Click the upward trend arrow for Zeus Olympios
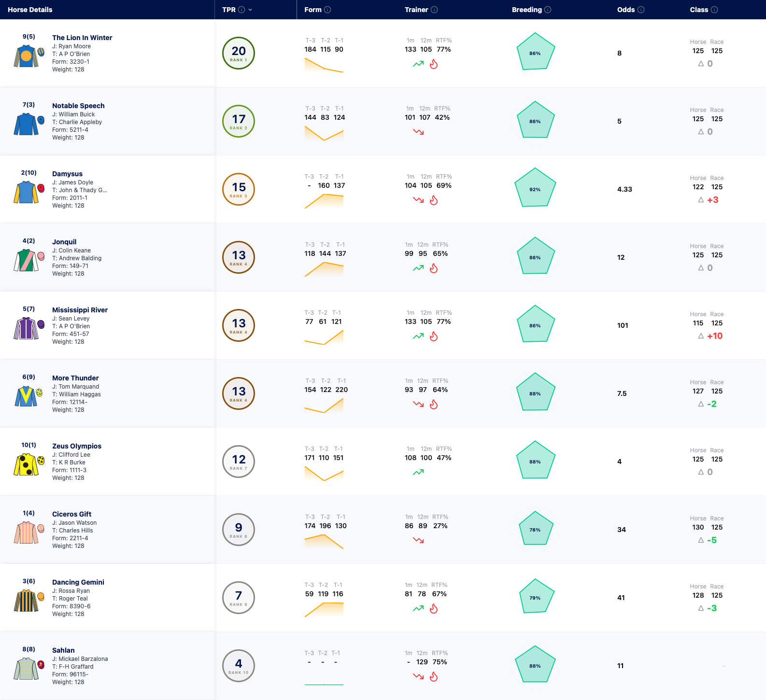The image size is (766, 700). tap(418, 472)
